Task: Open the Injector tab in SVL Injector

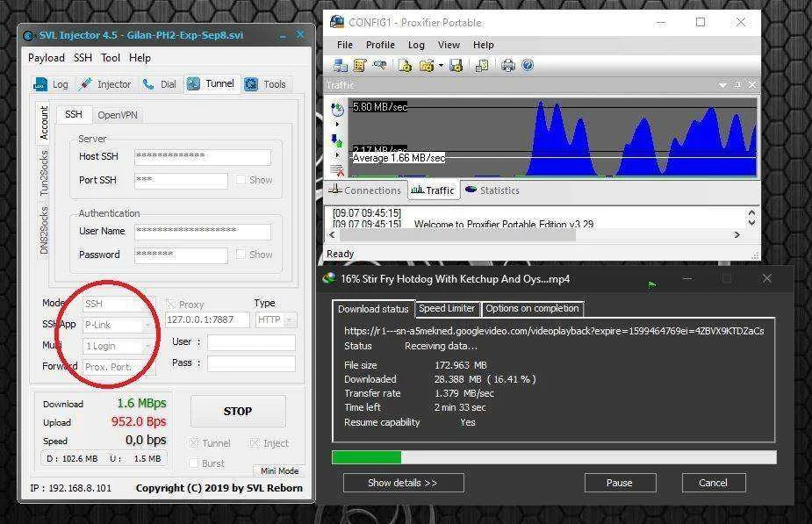Action: point(105,84)
